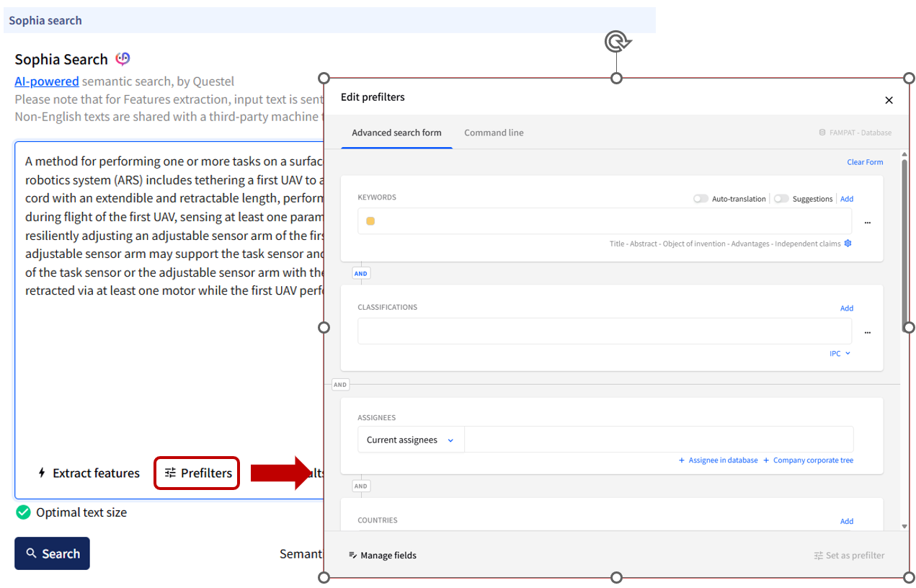Click the lightning bolt icon beside Extract features
Image resolution: width=916 pixels, height=588 pixels.
(42, 473)
